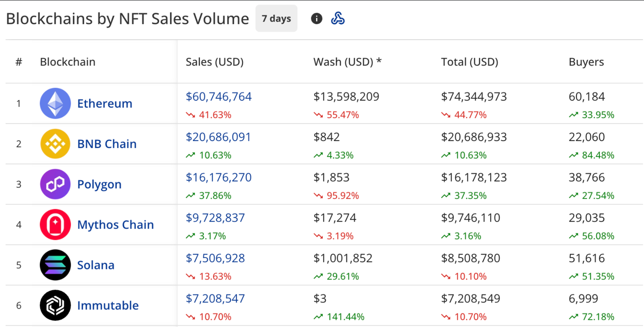
Task: Select BNB Chain buyers count 22,060
Action: pos(587,137)
